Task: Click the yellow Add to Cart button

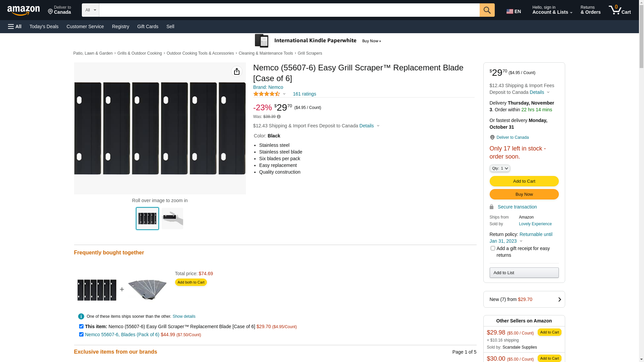Action: 524,181
